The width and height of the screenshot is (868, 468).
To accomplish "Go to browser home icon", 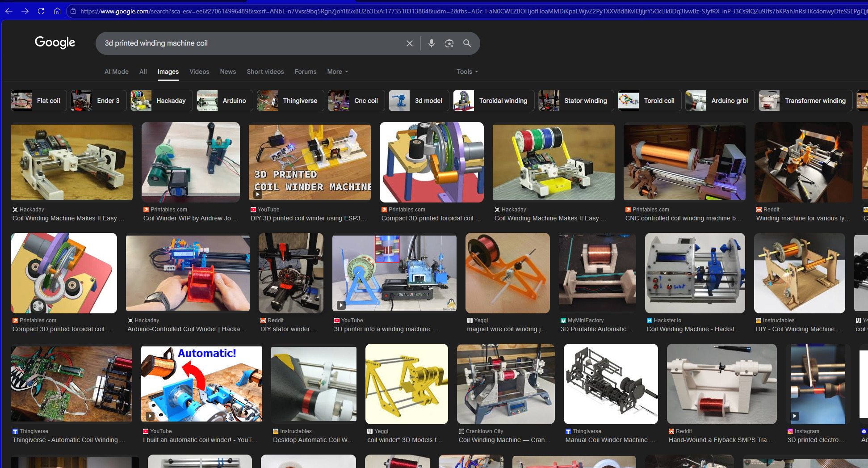I will pyautogui.click(x=57, y=11).
